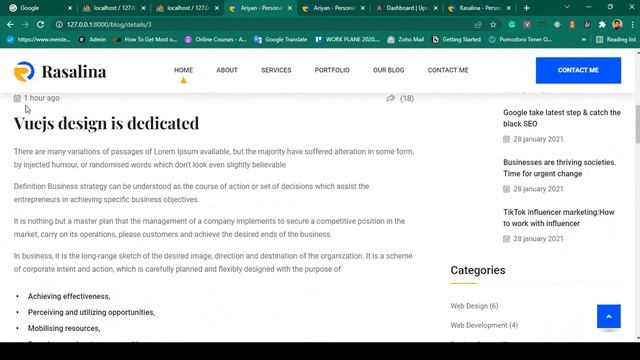Open the How To Get Most bookmark
This screenshot has width=640, height=360.
[145, 40]
